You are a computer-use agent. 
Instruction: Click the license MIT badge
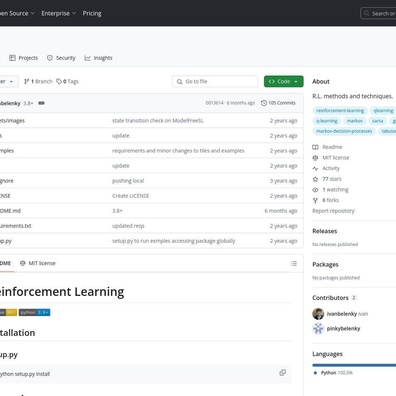8,312
